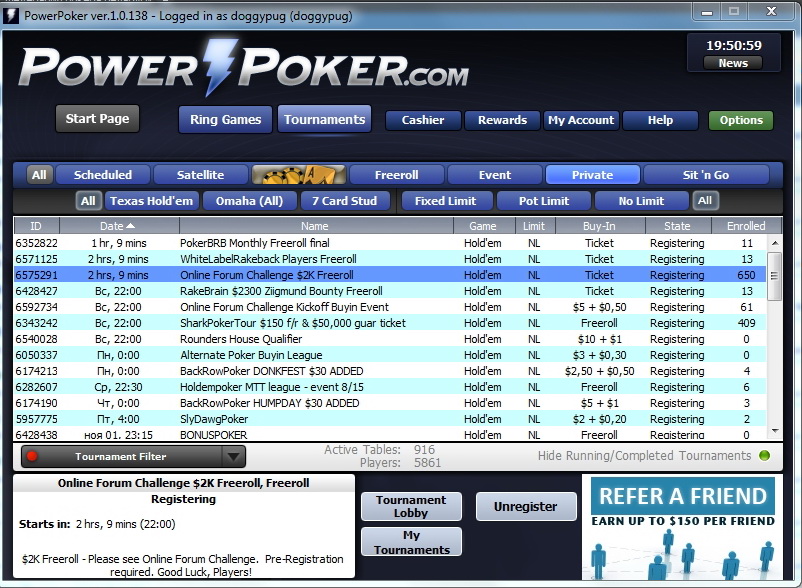
Task: Sort tournaments by Date column header
Action: [x=117, y=226]
